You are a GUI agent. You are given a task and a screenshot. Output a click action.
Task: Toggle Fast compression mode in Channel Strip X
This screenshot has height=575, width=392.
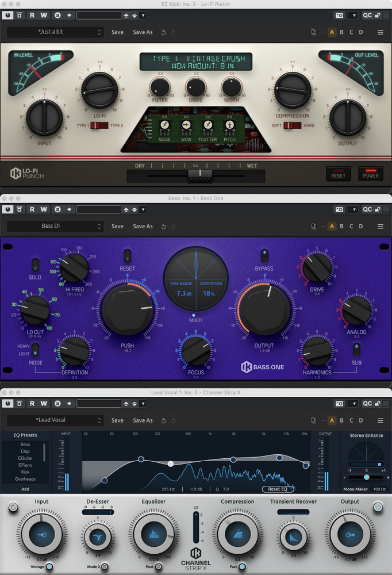point(242,566)
